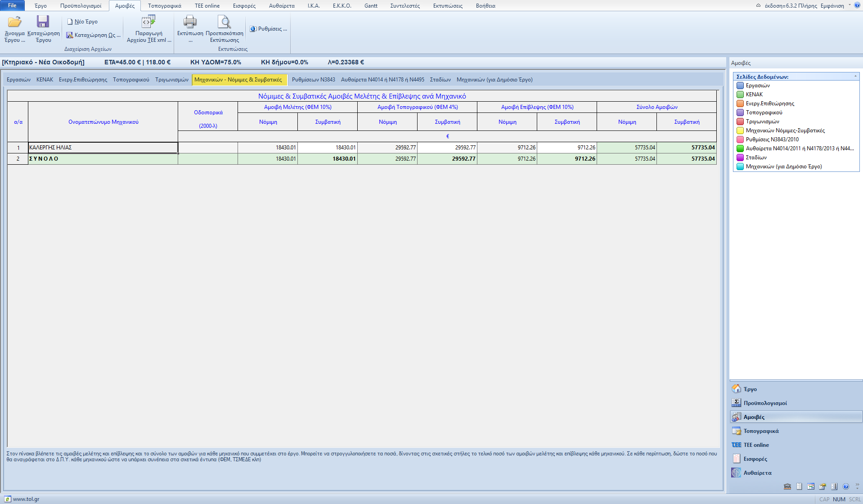Click the blue help icon at top right

point(857,5)
